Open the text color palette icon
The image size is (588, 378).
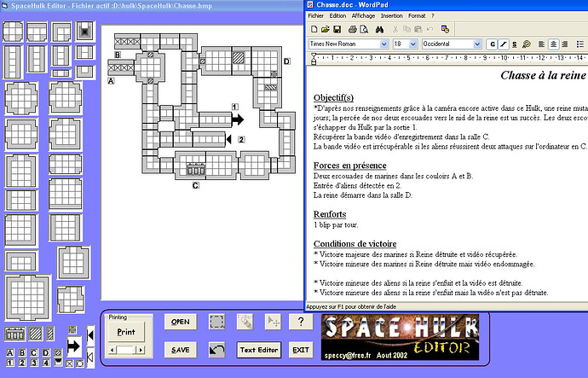pos(527,44)
